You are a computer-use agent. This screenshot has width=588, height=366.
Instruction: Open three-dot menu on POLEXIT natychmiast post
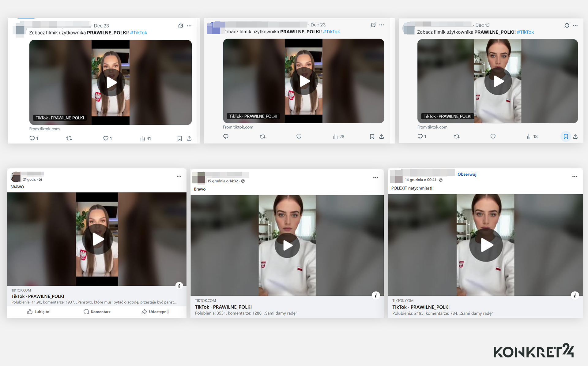click(575, 177)
